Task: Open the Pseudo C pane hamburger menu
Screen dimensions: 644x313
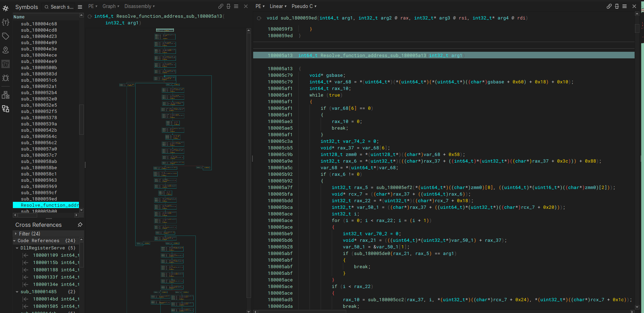Action: pyautogui.click(x=625, y=6)
